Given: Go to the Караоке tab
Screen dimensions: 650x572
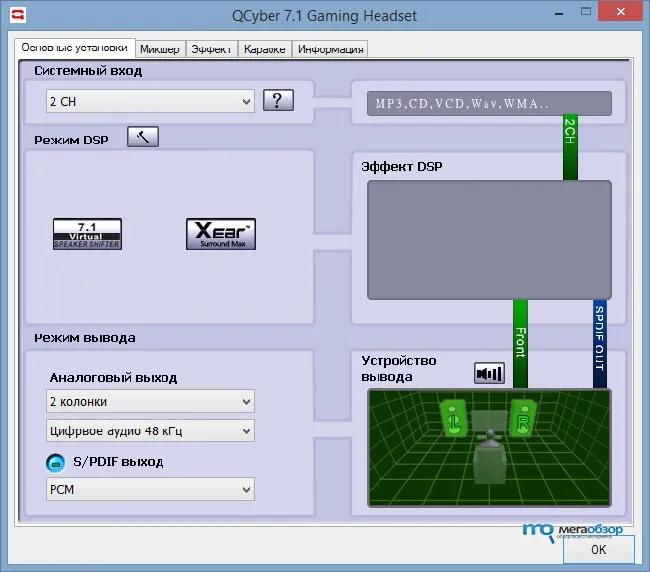Looking at the screenshot, I should (265, 49).
